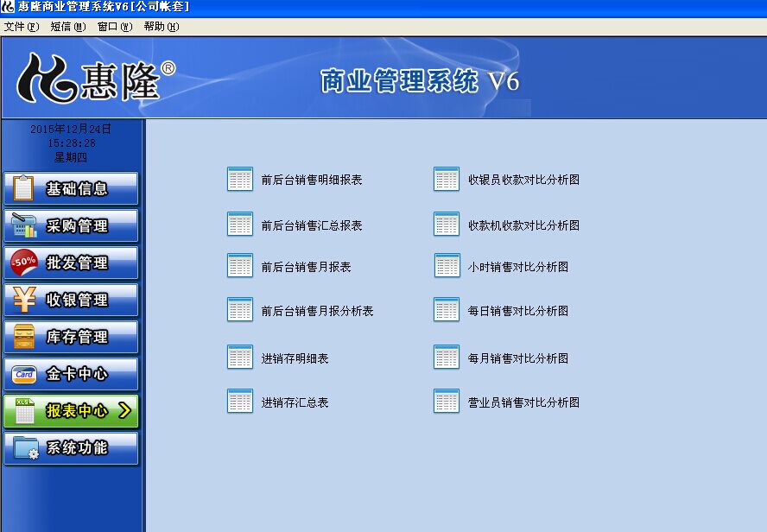The height and width of the screenshot is (532, 767).
Task: Open the 进销存明细表 link
Action: (x=295, y=358)
